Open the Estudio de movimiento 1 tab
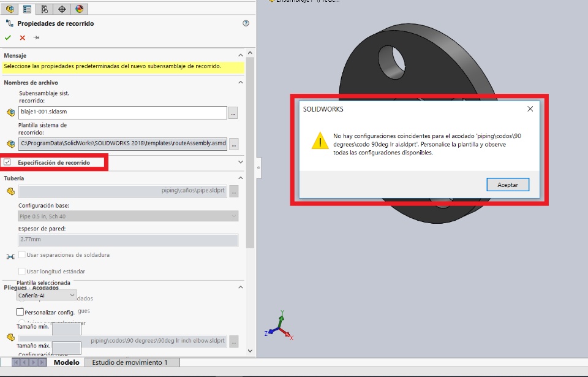This screenshot has height=377, width=588. [130, 362]
